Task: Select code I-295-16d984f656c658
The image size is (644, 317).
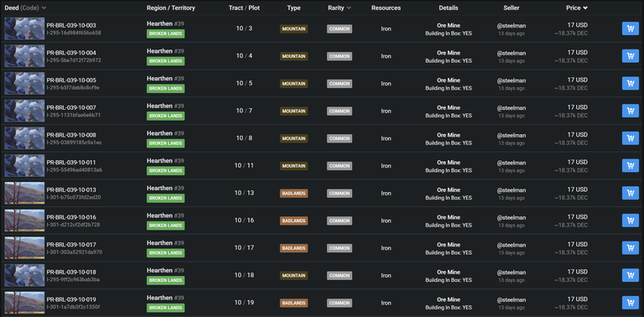Action: click(74, 33)
